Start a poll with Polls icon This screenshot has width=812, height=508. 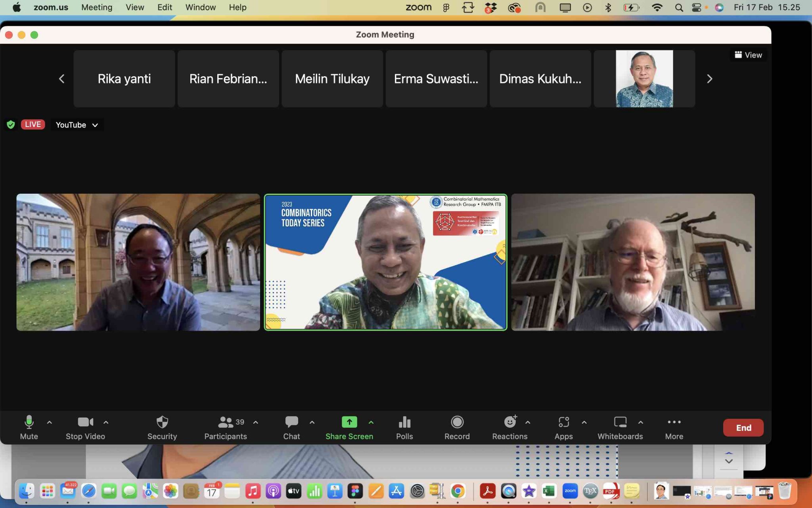click(404, 427)
